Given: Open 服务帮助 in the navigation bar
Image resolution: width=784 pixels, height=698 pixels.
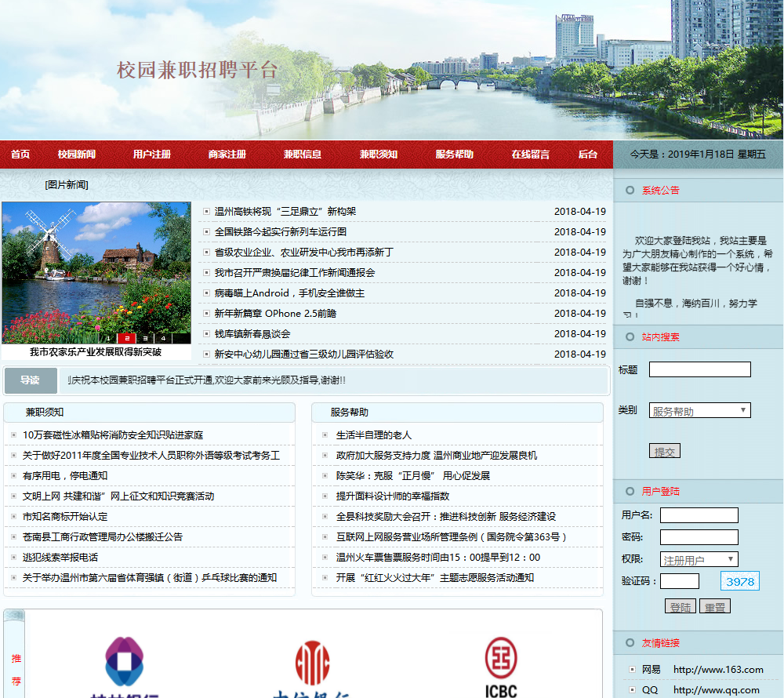Looking at the screenshot, I should (x=455, y=154).
